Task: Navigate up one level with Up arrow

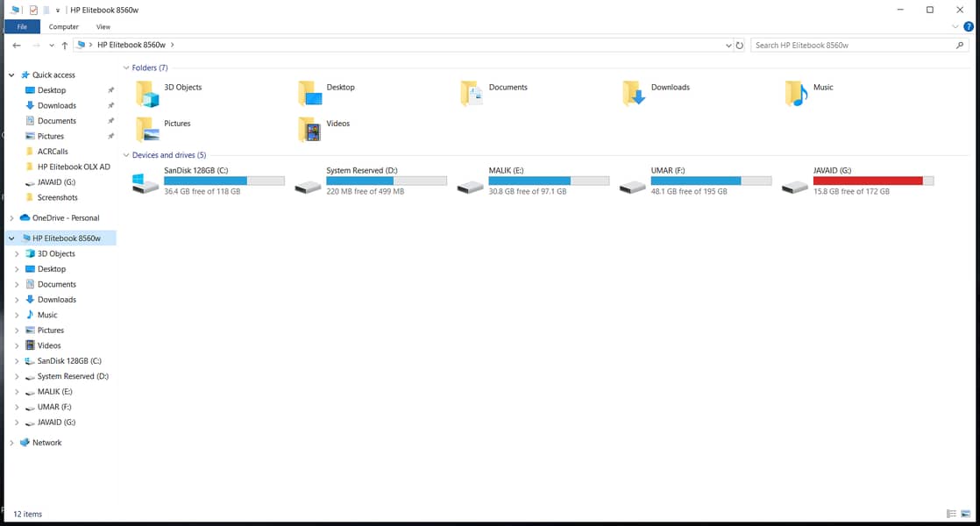Action: 65,46
